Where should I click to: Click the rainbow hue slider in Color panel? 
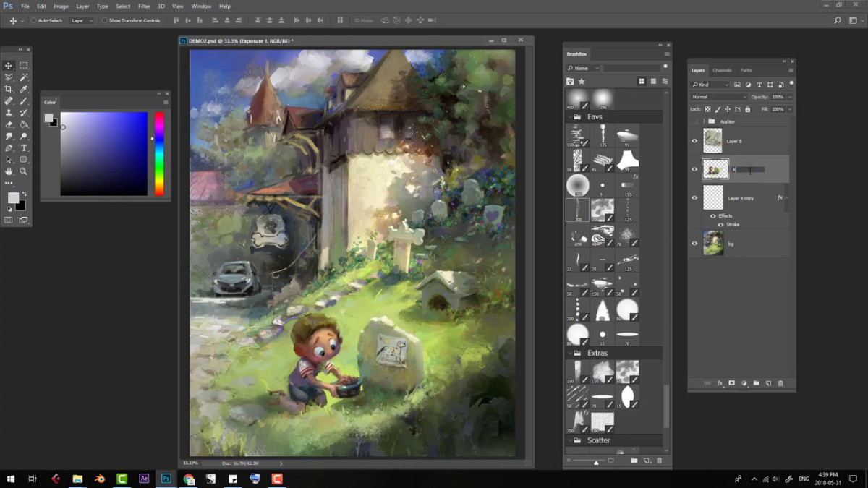pos(159,153)
